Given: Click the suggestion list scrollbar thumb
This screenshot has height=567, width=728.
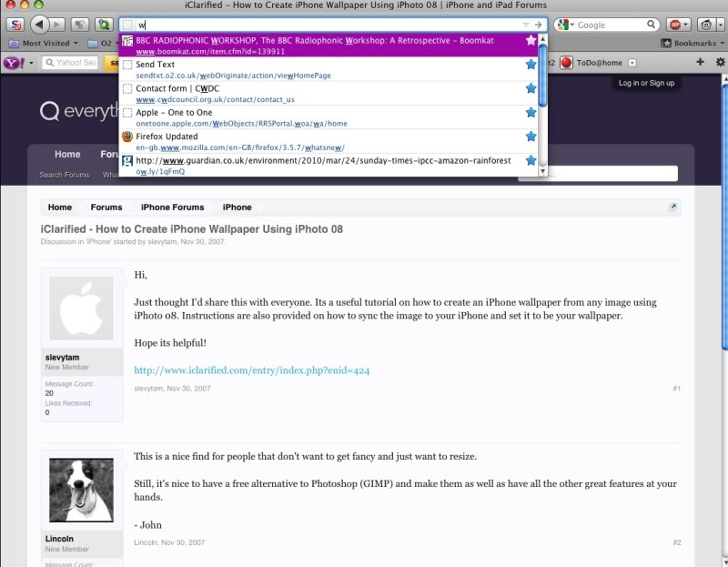Looking at the screenshot, I should [542, 75].
